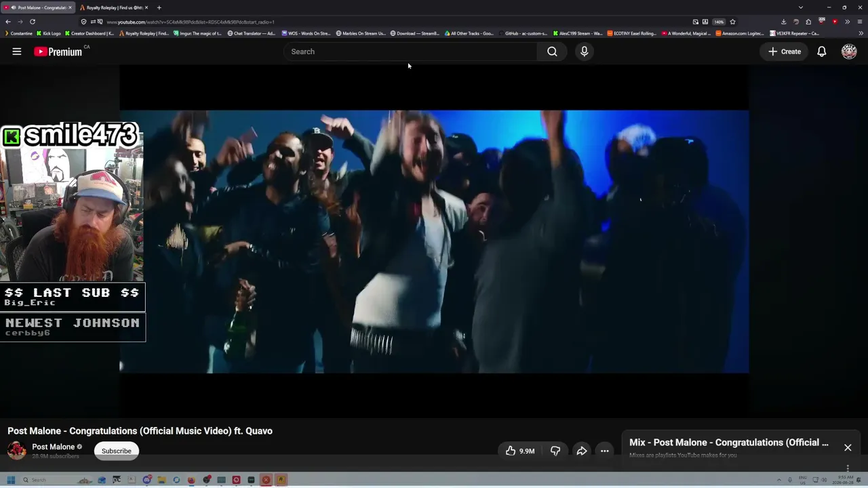Open the Imgur magic bookmark
The width and height of the screenshot is (868, 488).
199,33
